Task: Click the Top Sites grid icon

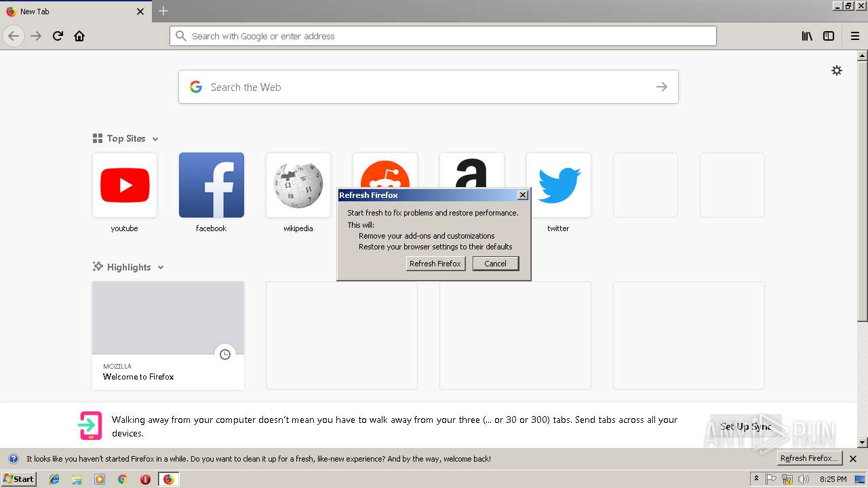Action: point(98,138)
